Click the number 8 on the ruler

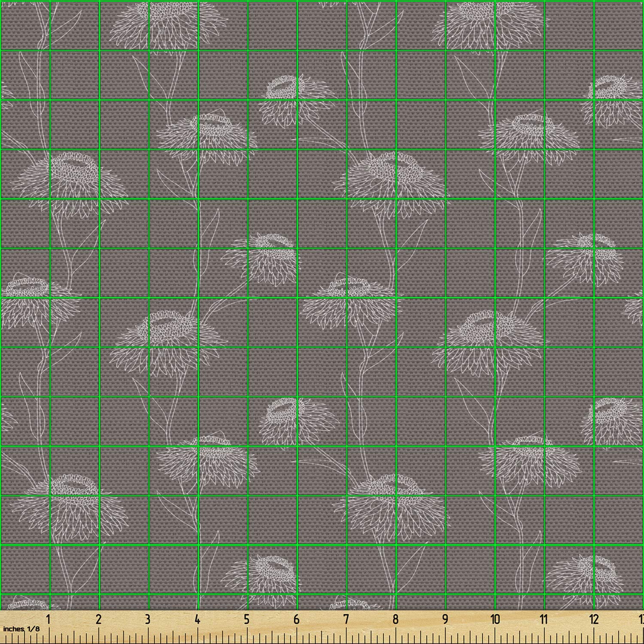(x=395, y=620)
